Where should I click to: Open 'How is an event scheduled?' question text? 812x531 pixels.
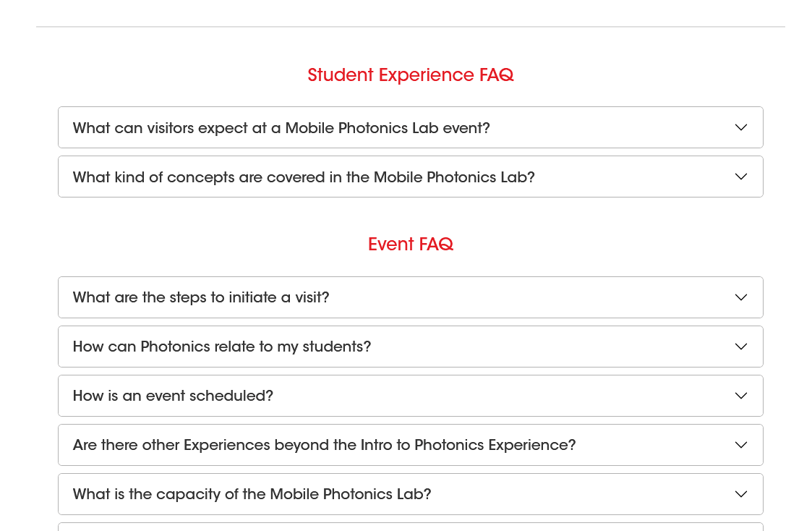(173, 396)
